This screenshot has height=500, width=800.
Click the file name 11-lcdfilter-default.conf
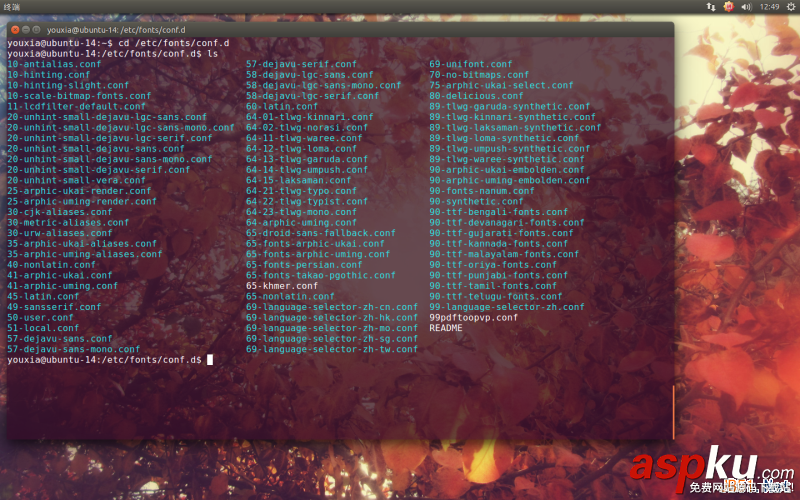77,107
